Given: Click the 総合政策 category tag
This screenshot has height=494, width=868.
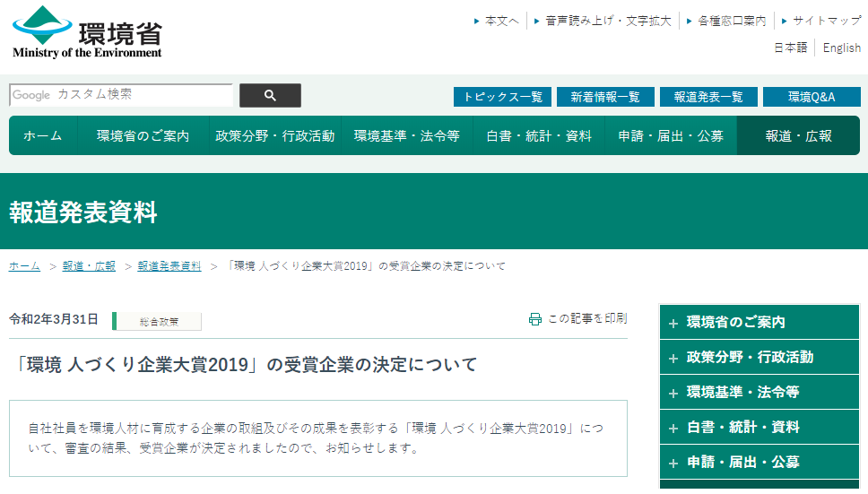Looking at the screenshot, I should [159, 321].
